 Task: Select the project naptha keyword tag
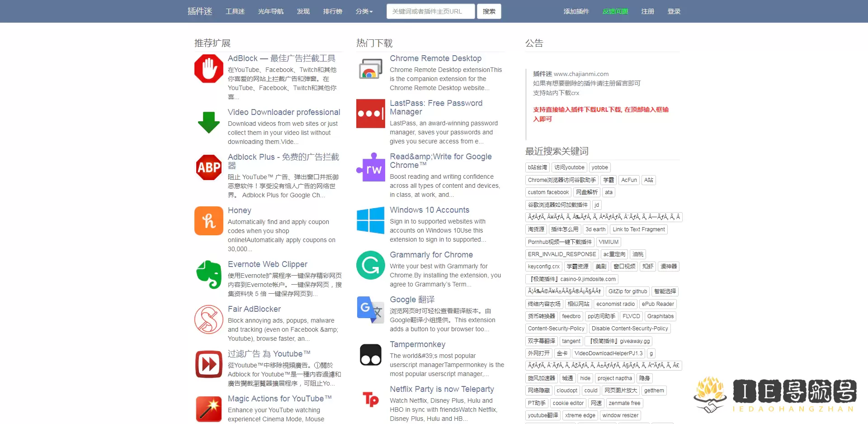pyautogui.click(x=615, y=378)
